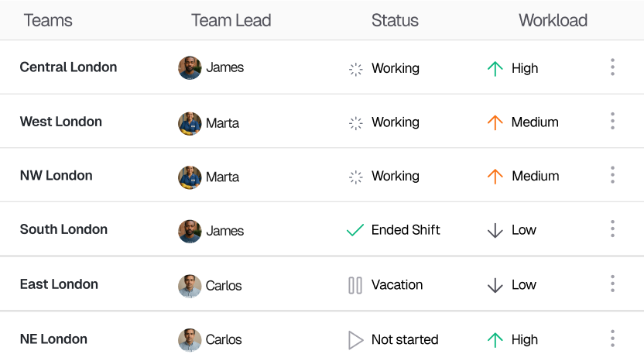Open the NW London row kebab menu
Image resolution: width=644 pixels, height=361 pixels.
tap(612, 175)
